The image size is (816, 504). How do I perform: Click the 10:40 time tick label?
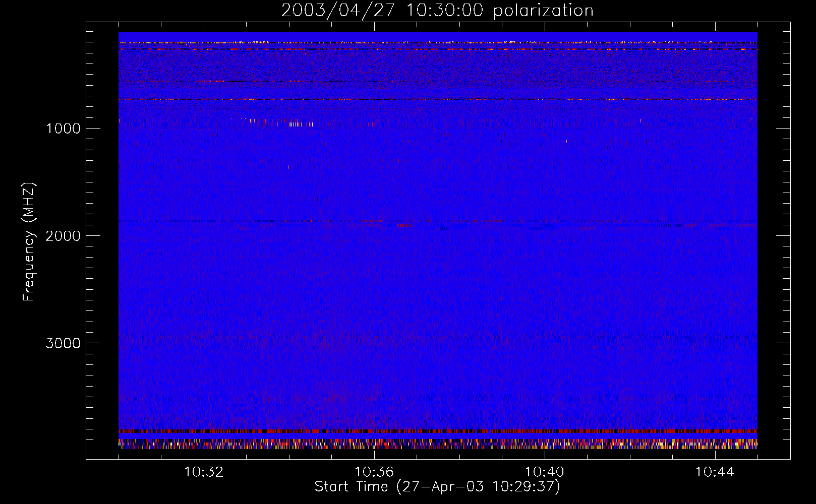[x=545, y=472]
